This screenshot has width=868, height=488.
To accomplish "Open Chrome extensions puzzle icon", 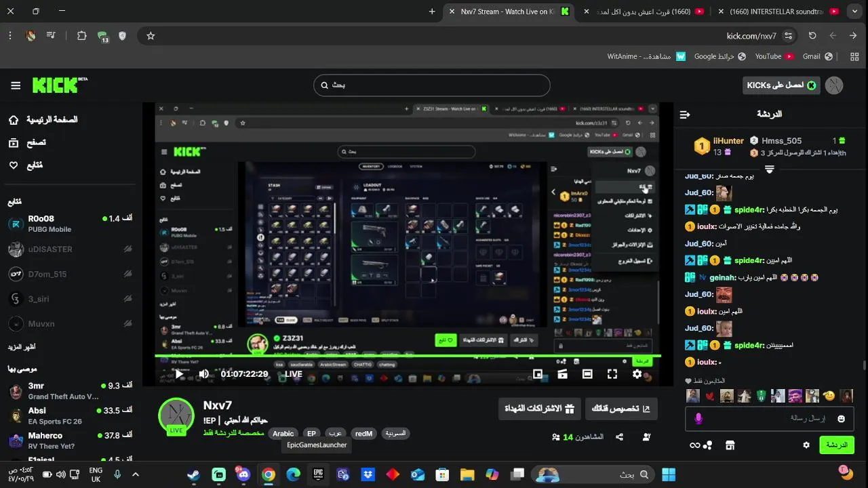I will click(81, 36).
